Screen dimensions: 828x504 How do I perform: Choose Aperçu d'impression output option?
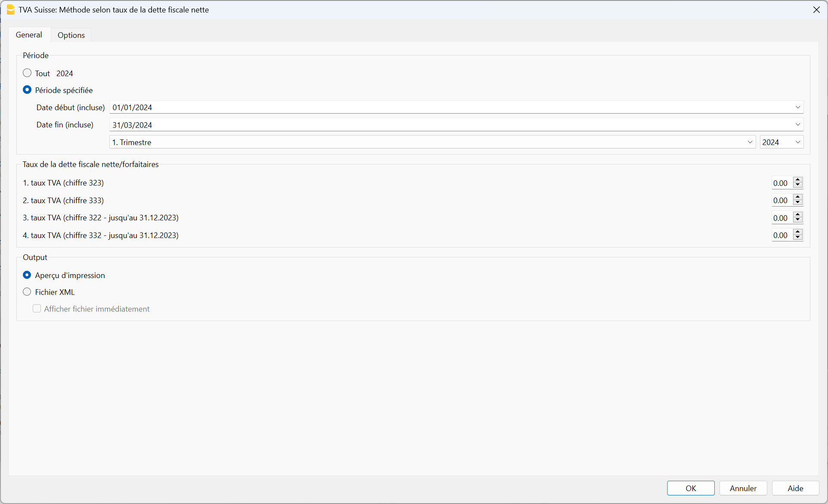click(27, 275)
